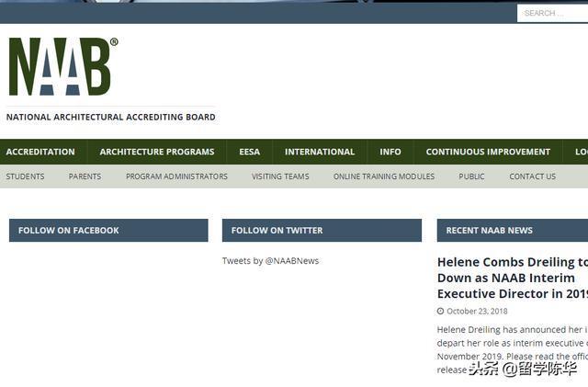Click the National Architectural Accrediting Board title

tap(111, 117)
